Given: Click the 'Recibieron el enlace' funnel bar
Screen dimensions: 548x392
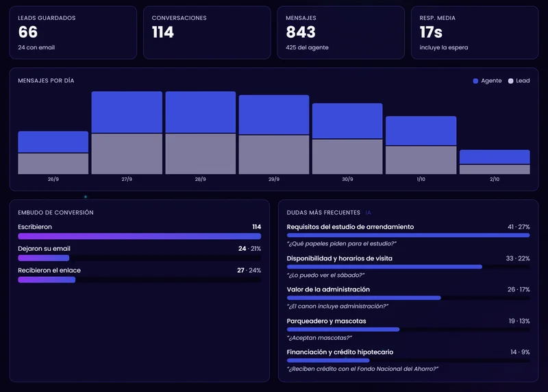Looking at the screenshot, I should (x=140, y=280).
